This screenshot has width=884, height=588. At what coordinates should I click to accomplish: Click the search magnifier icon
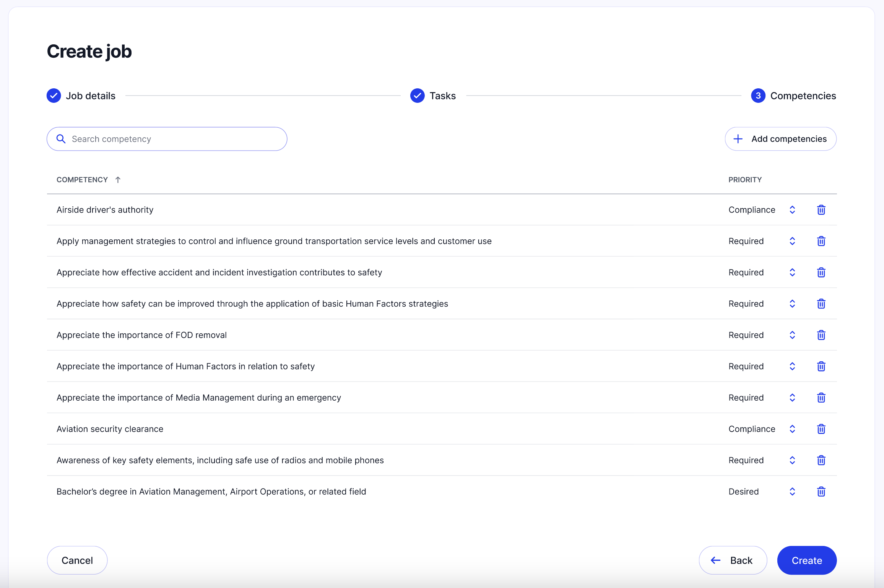(x=61, y=139)
